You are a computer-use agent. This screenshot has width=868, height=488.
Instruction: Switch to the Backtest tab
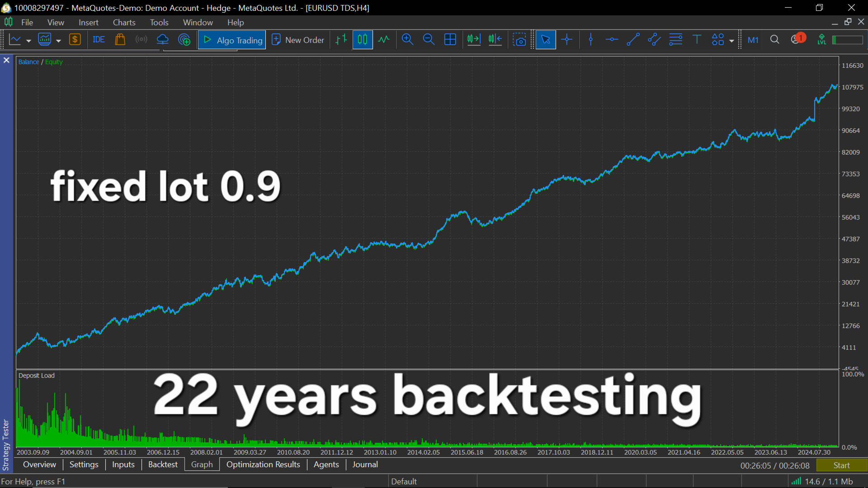(163, 465)
